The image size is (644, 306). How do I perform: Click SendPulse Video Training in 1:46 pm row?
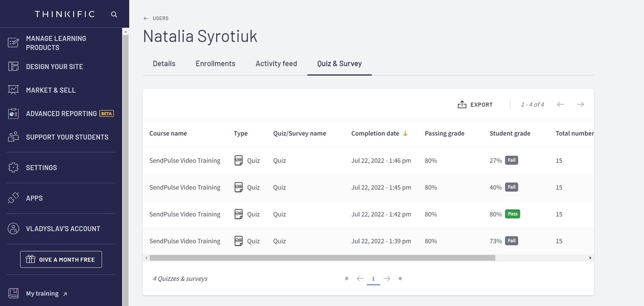pyautogui.click(x=185, y=161)
